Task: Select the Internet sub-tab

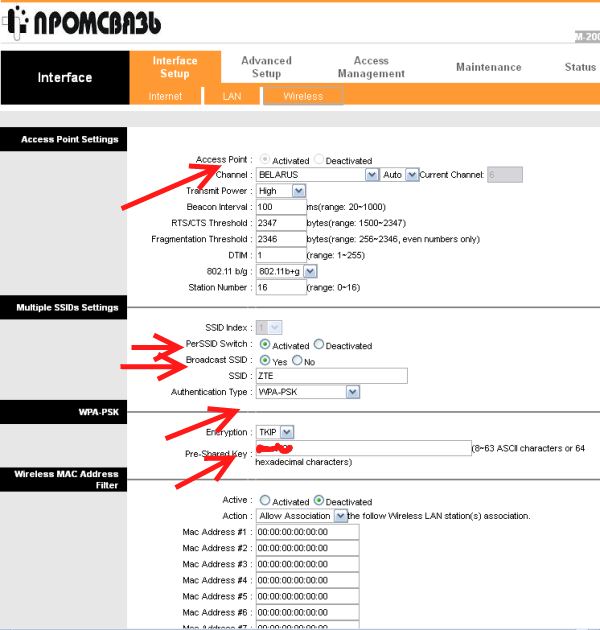Action: coord(165,96)
